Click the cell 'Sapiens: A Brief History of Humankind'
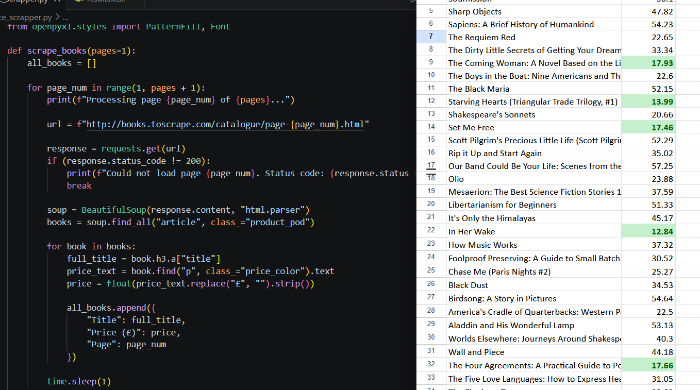The width and height of the screenshot is (700, 390). (x=533, y=24)
